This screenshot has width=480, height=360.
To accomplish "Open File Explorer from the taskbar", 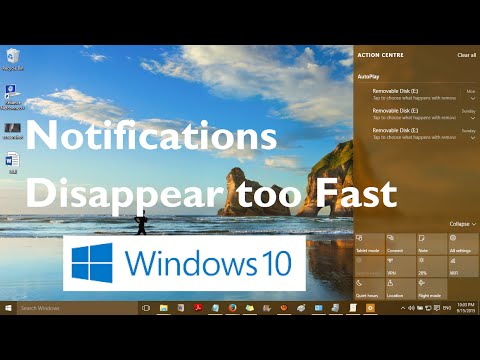I will [163, 308].
